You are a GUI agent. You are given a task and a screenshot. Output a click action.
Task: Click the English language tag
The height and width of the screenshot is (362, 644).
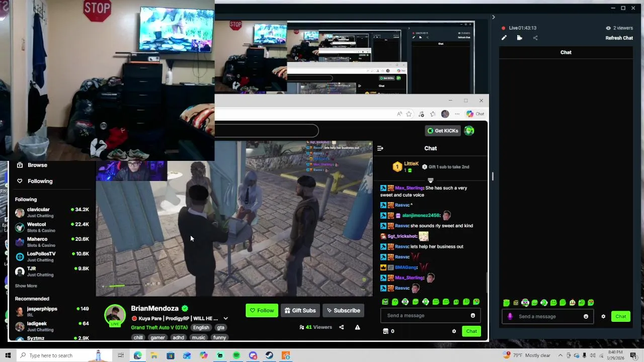pyautogui.click(x=201, y=327)
